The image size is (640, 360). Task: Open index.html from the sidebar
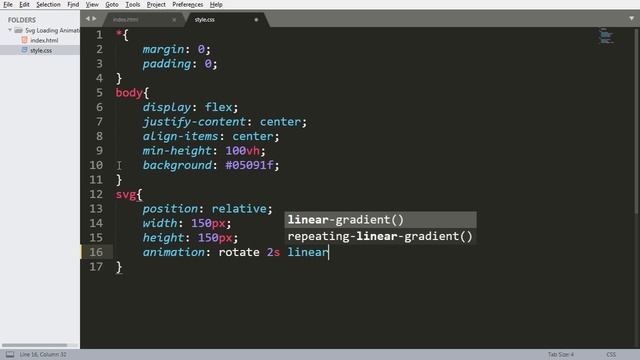click(44, 40)
